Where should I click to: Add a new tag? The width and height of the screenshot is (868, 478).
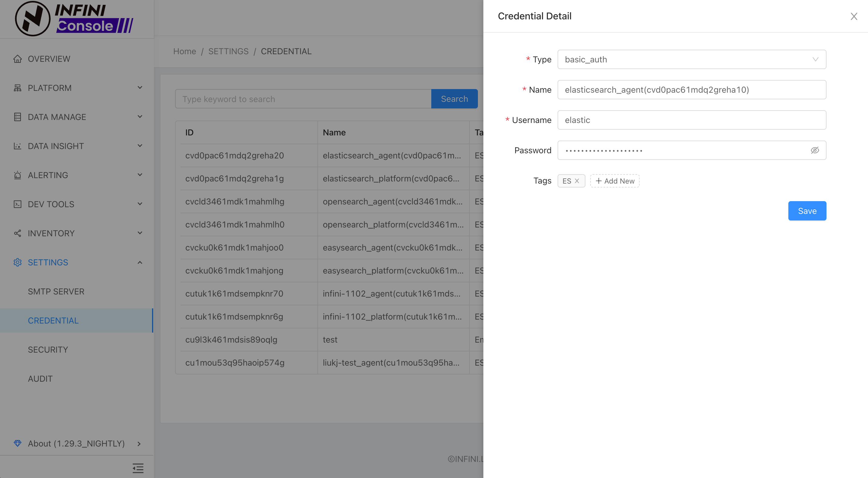coord(615,181)
